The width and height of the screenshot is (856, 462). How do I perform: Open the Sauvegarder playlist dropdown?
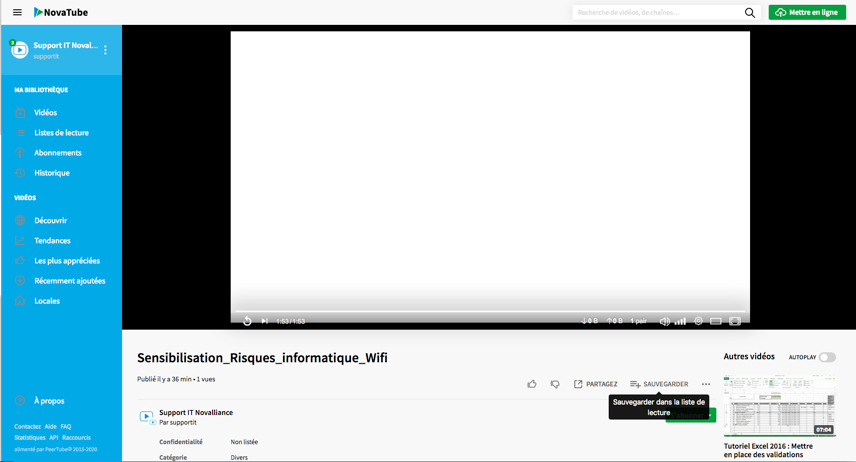click(659, 384)
